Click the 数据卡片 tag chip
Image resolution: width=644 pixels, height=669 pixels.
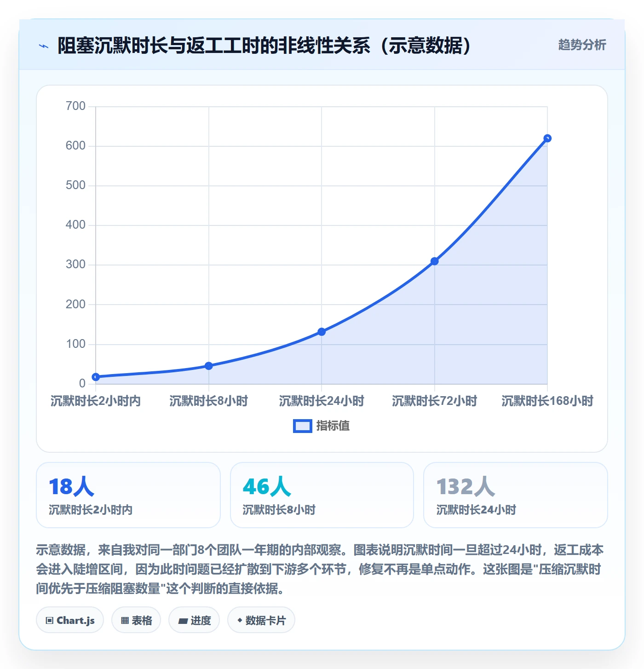pos(261,620)
